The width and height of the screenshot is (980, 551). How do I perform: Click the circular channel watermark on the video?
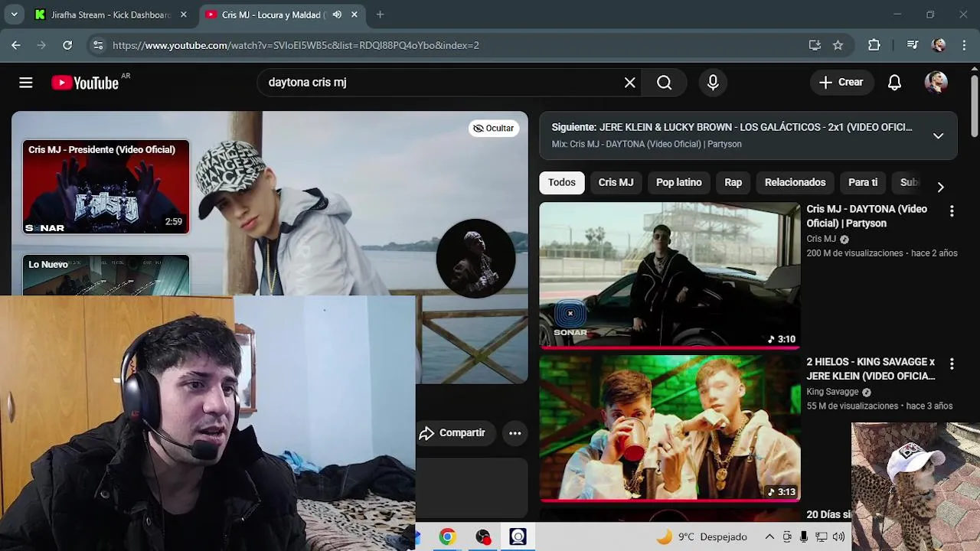pyautogui.click(x=475, y=258)
